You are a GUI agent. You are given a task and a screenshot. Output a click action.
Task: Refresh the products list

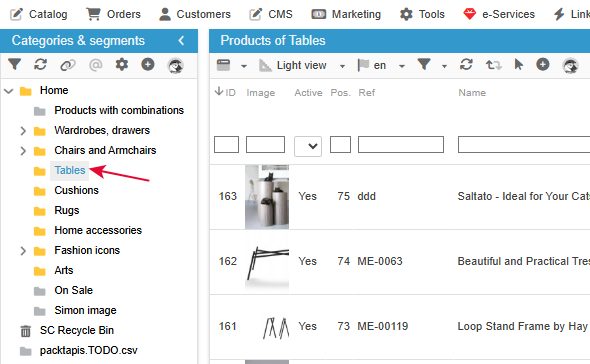click(466, 65)
